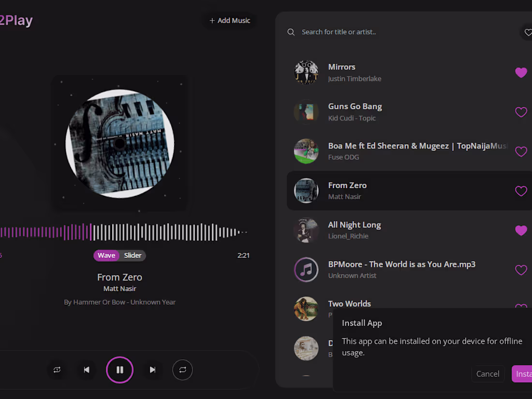The image size is (532, 399).
Task: Pause the currently playing track
Action: 119,369
